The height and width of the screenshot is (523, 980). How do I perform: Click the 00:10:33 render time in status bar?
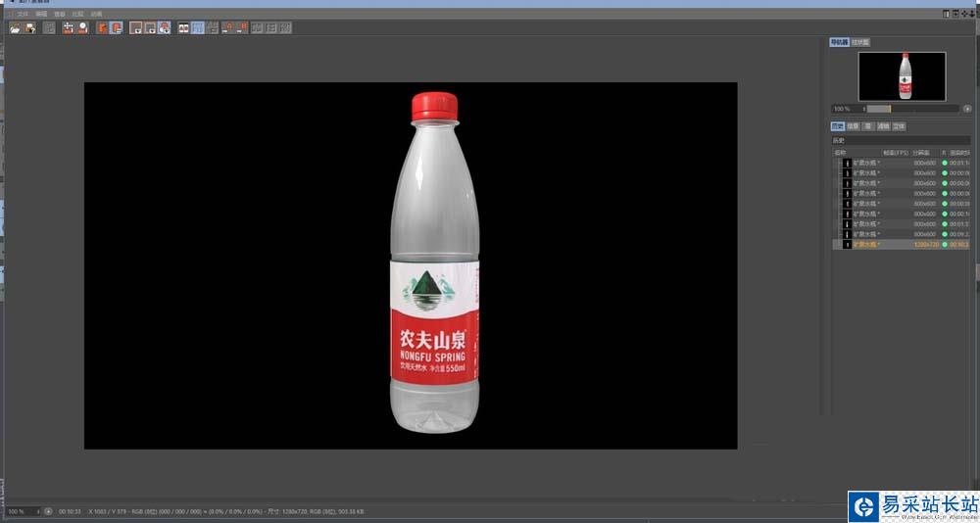(x=70, y=512)
